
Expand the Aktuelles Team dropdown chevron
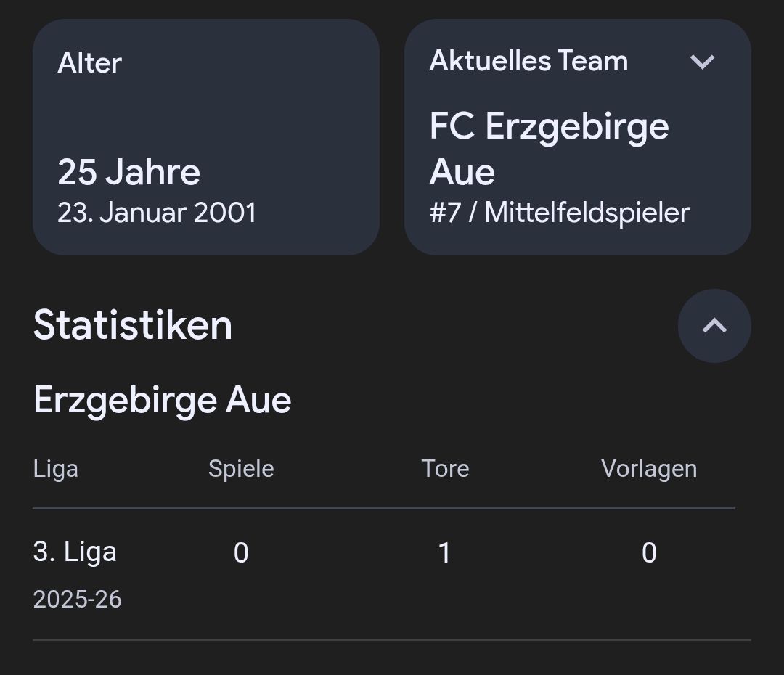[702, 62]
